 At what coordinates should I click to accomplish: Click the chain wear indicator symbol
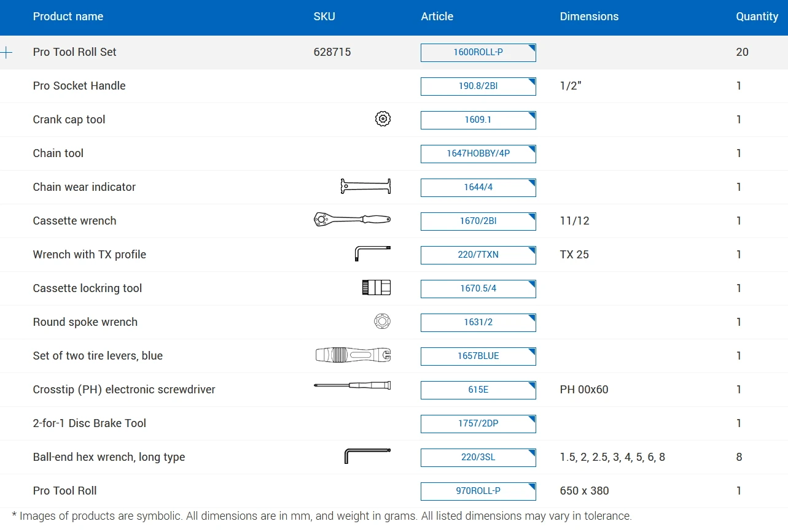[365, 187]
